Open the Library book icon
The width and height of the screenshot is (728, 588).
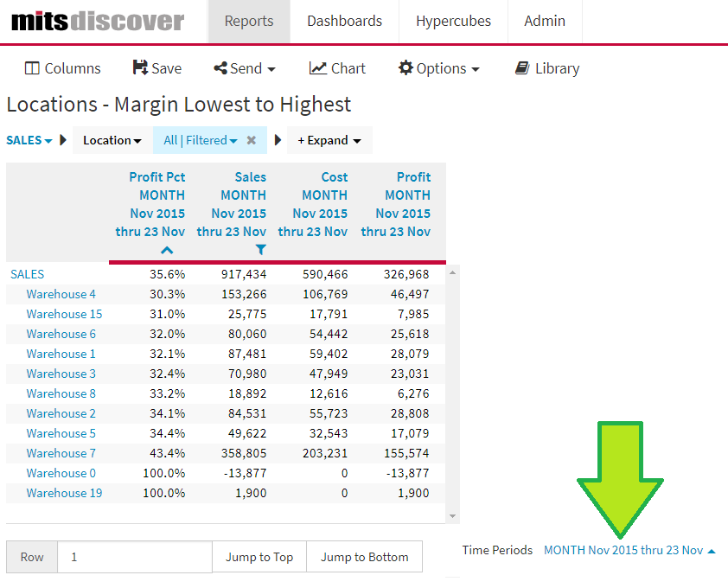pyautogui.click(x=522, y=68)
